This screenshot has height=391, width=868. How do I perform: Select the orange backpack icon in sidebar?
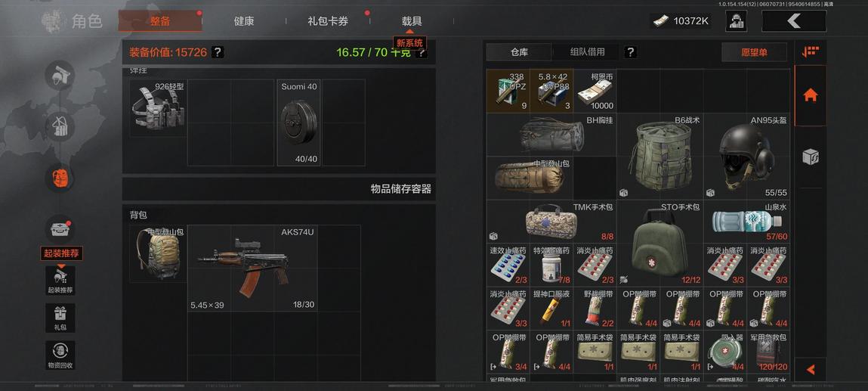(x=60, y=178)
